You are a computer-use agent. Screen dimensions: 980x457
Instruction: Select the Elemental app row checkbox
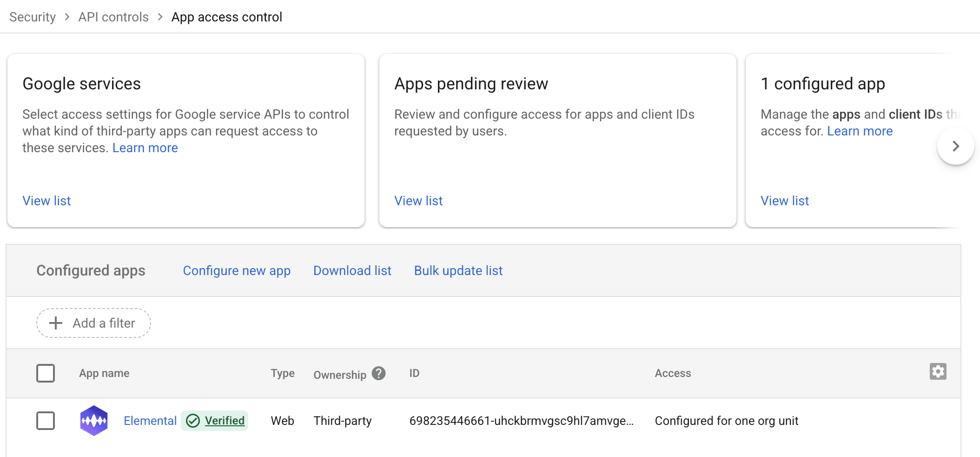(46, 421)
